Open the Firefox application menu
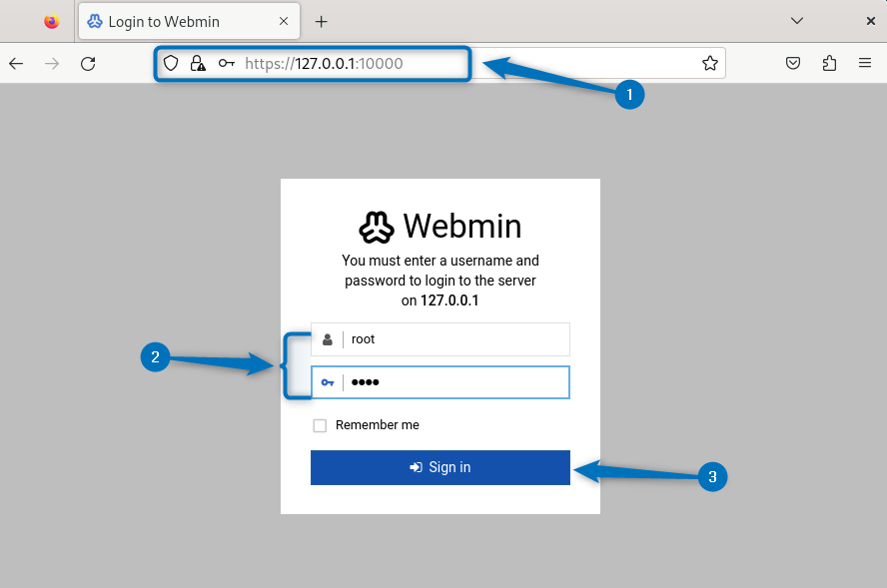887x588 pixels. [865, 62]
